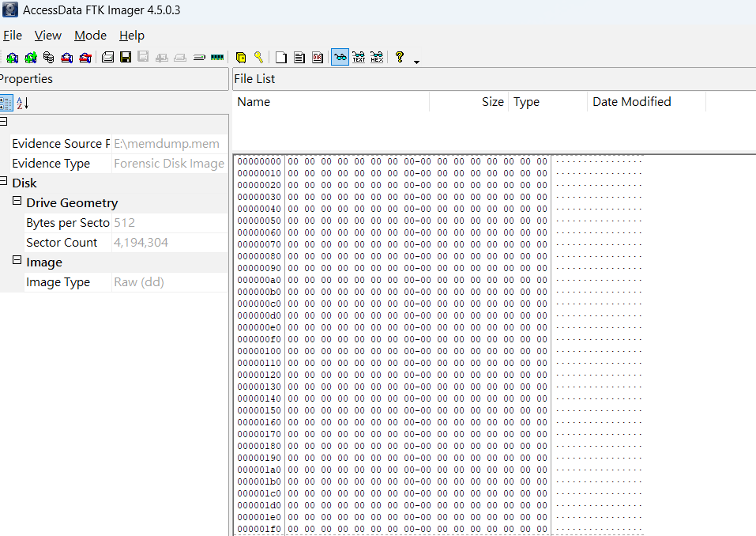Sort file list by Type column
This screenshot has height=536, width=756.
pyautogui.click(x=547, y=102)
